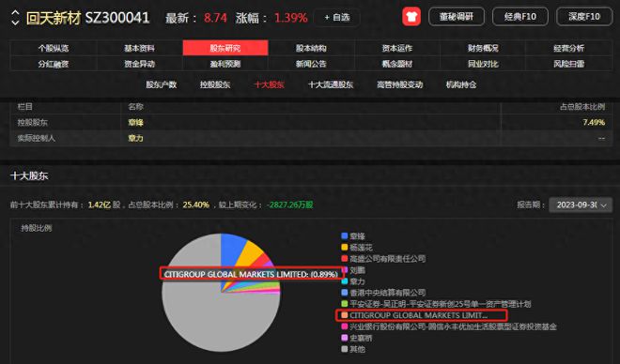Click the stock switcher up-down arrows

15,18
